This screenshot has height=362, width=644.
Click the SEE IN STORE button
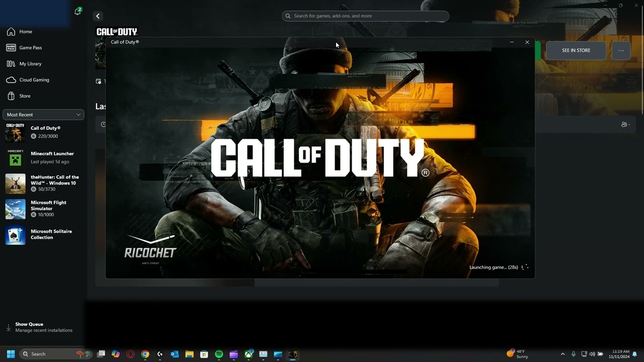tap(576, 50)
